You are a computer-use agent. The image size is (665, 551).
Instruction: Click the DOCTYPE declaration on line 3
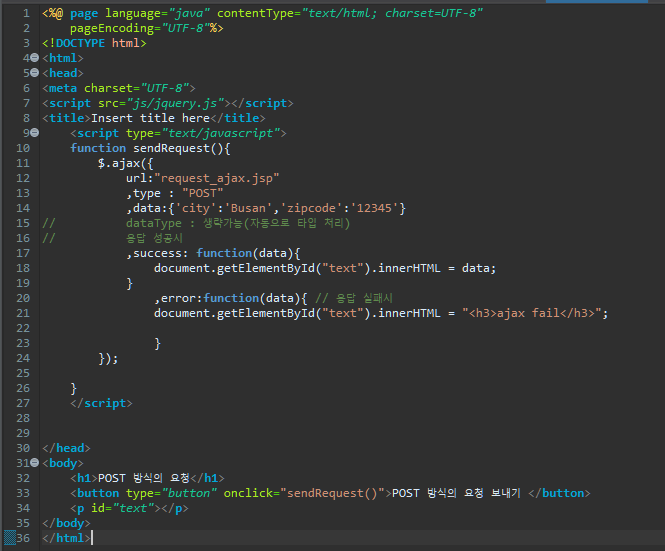click(x=94, y=43)
